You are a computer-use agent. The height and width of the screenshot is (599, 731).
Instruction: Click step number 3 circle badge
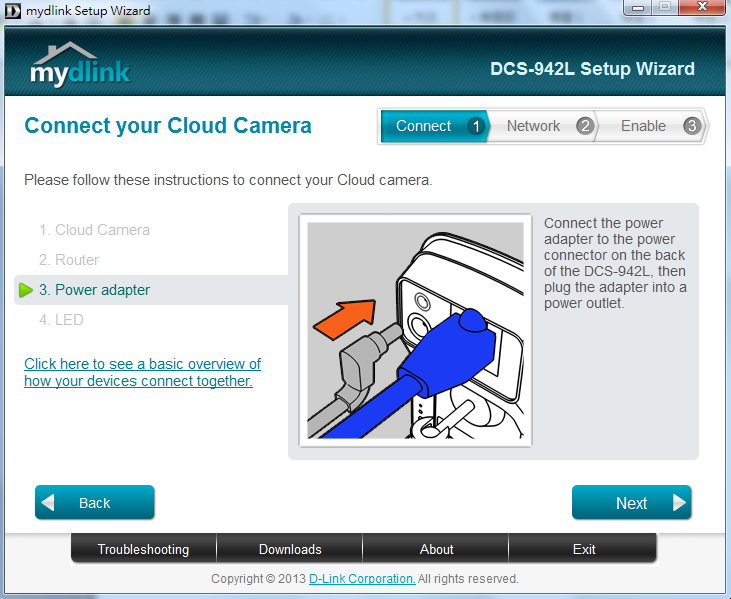click(691, 126)
